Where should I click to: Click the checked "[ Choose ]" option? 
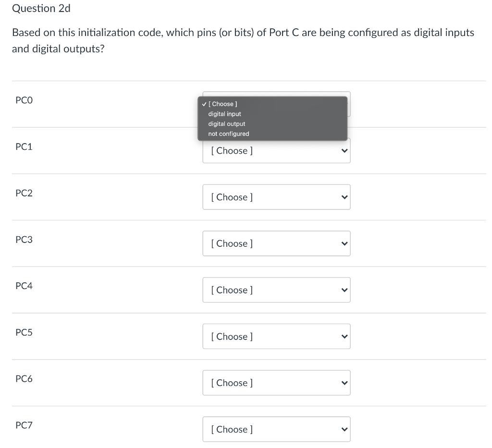[x=223, y=104]
